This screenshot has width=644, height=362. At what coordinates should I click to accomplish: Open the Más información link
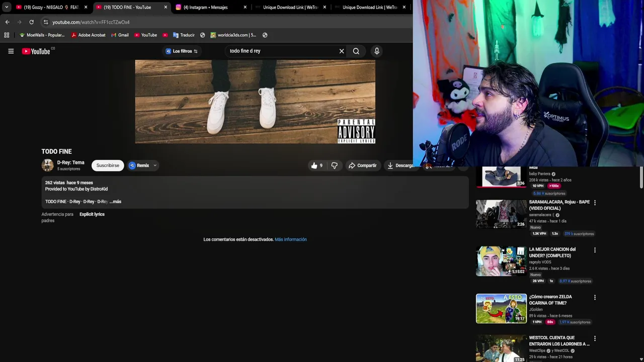coord(291,239)
